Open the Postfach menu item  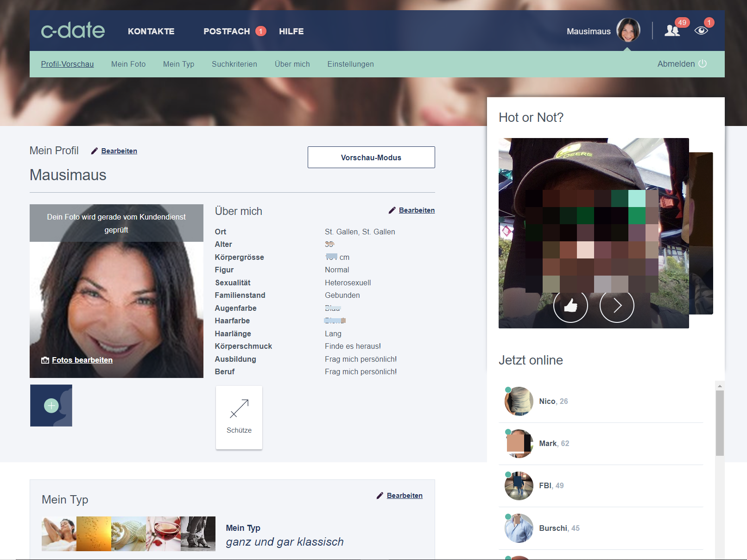pos(227,31)
